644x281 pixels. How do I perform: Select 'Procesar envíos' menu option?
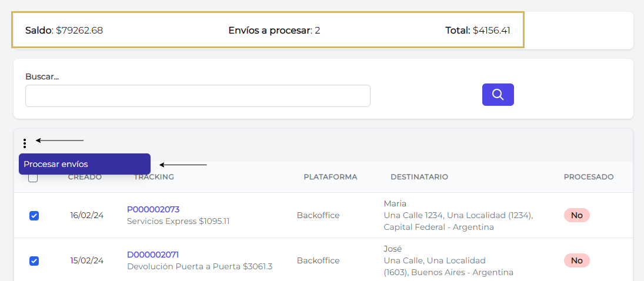(84, 164)
